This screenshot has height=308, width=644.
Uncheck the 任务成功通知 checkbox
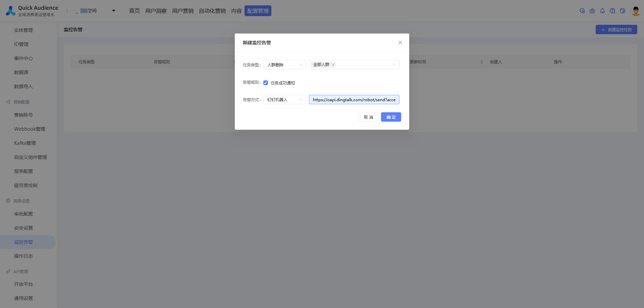click(x=266, y=83)
